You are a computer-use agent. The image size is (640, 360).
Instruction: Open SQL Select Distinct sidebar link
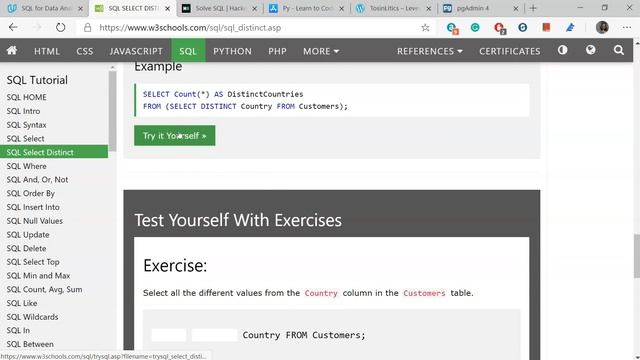click(x=54, y=152)
